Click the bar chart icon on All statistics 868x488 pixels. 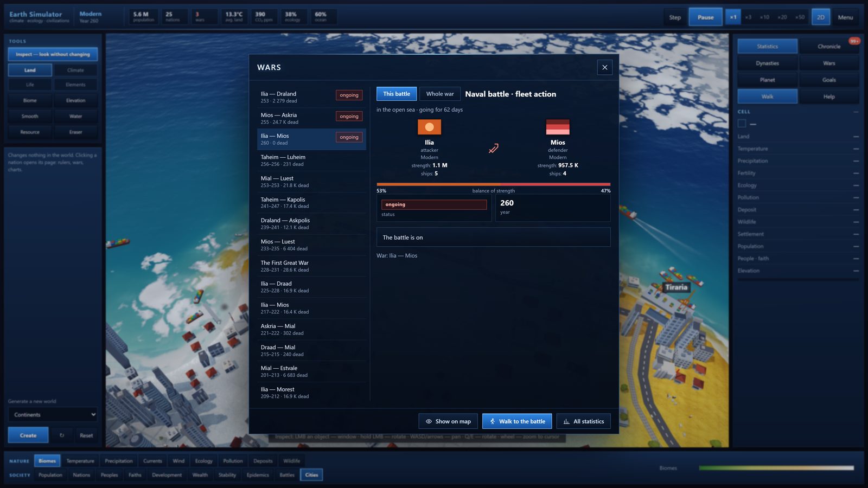(x=566, y=421)
